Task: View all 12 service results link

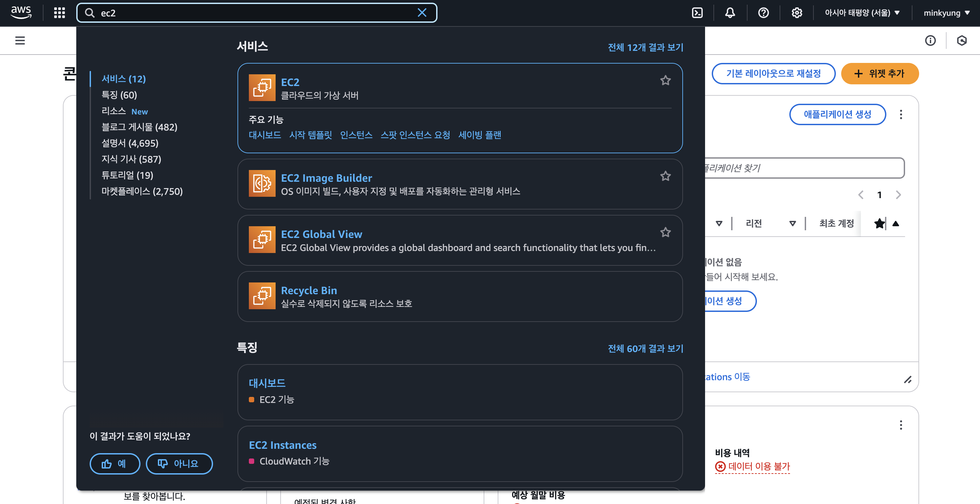Action: click(x=645, y=47)
